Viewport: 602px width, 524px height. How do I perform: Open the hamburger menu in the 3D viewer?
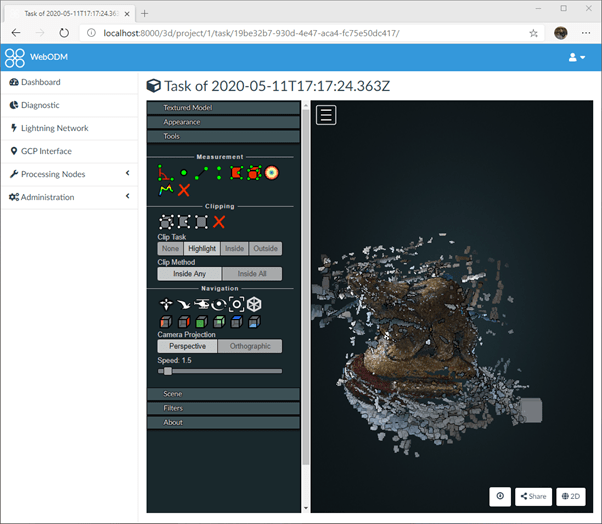tap(326, 115)
